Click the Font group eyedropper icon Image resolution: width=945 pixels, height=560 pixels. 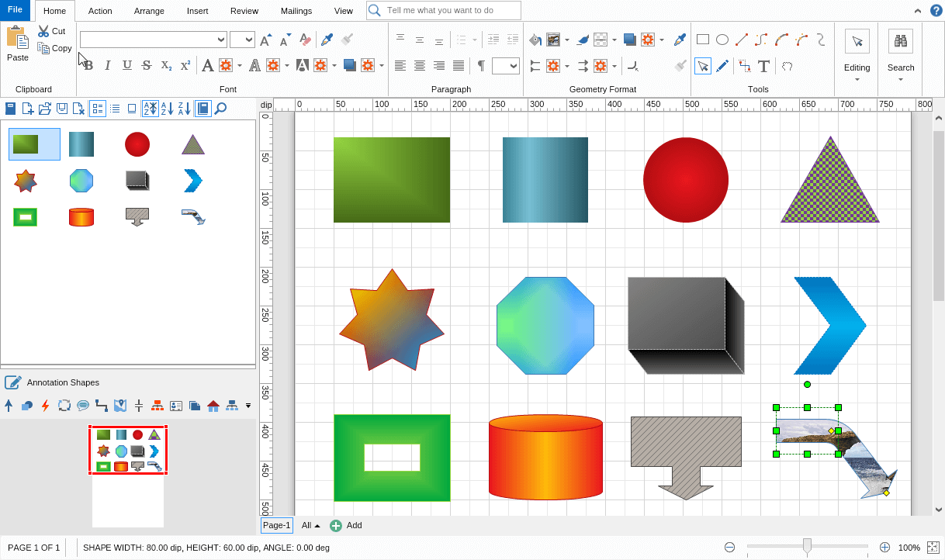coord(327,40)
